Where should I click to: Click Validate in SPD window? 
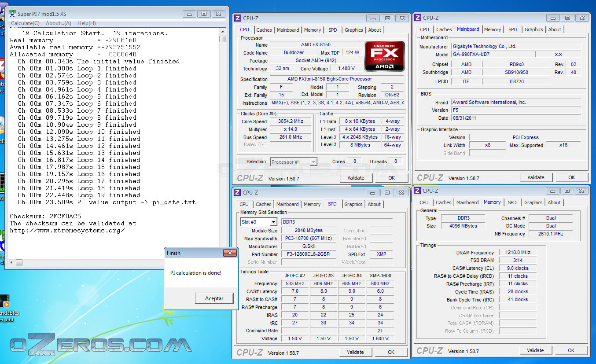tap(355, 352)
